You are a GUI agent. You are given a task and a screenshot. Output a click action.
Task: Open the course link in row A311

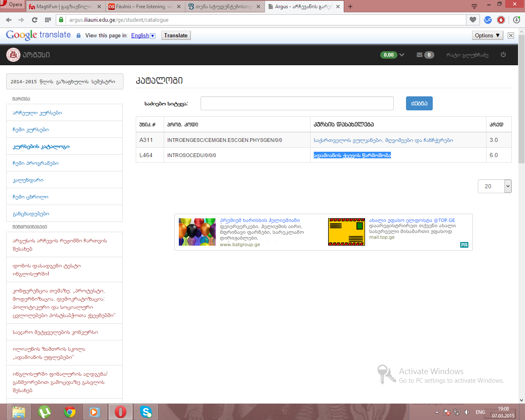[x=383, y=140]
